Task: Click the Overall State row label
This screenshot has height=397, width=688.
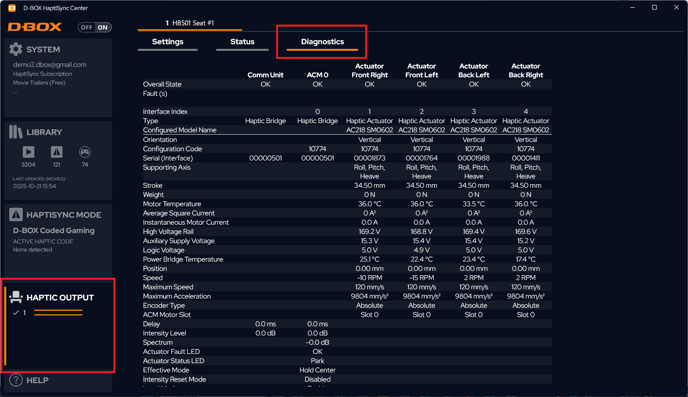Action: coord(162,84)
